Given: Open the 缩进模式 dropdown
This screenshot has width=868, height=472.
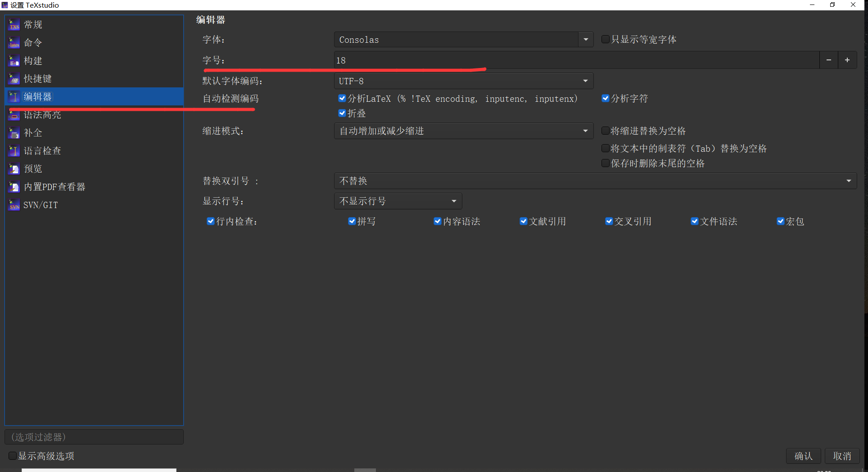Looking at the screenshot, I should pyautogui.click(x=464, y=131).
